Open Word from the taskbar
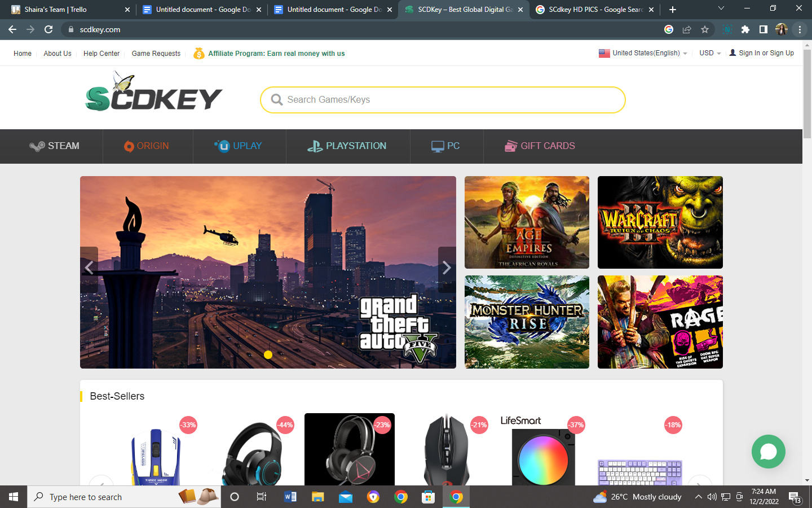 (x=290, y=497)
